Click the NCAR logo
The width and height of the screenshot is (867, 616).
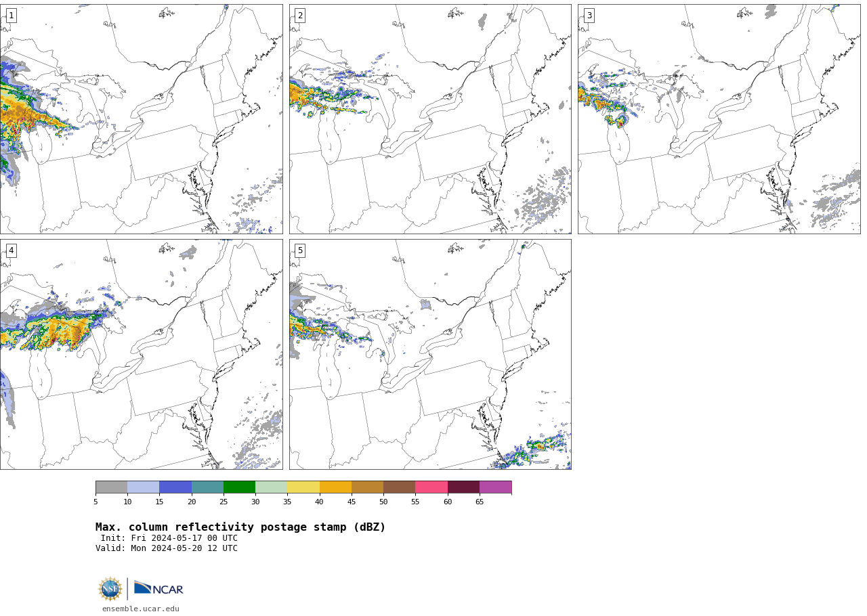pos(158,589)
